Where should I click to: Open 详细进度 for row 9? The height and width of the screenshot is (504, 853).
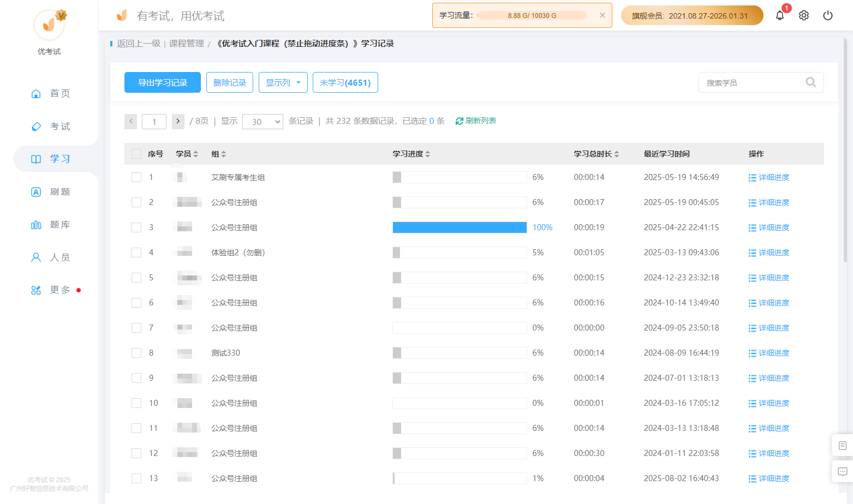pos(769,378)
